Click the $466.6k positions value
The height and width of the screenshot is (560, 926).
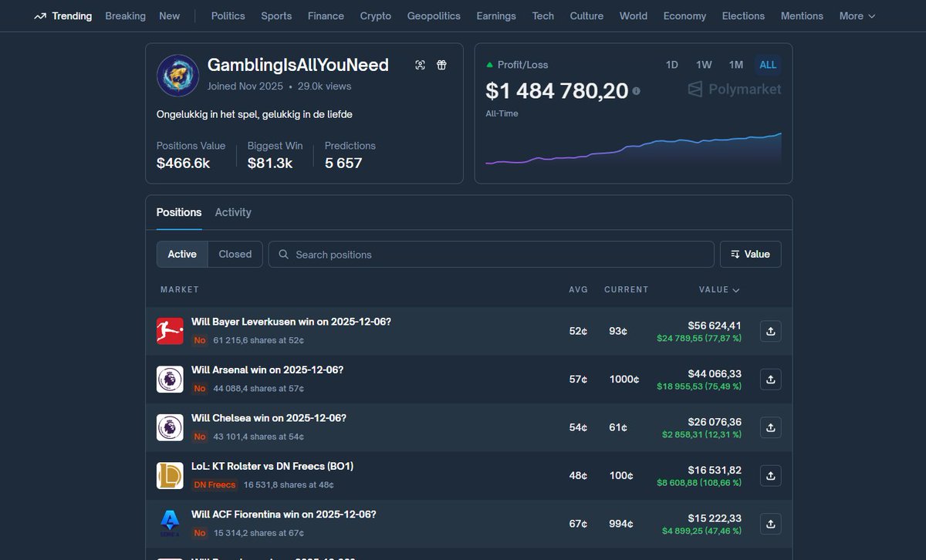point(183,164)
